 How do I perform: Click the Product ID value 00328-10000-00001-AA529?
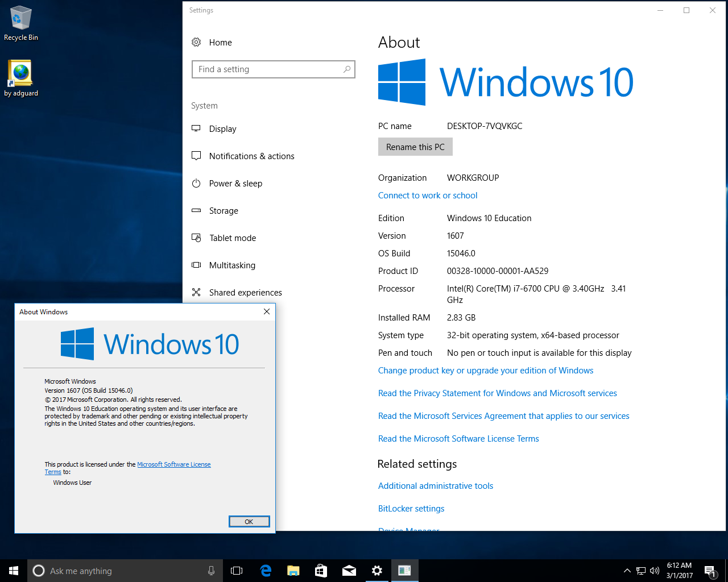click(x=498, y=271)
